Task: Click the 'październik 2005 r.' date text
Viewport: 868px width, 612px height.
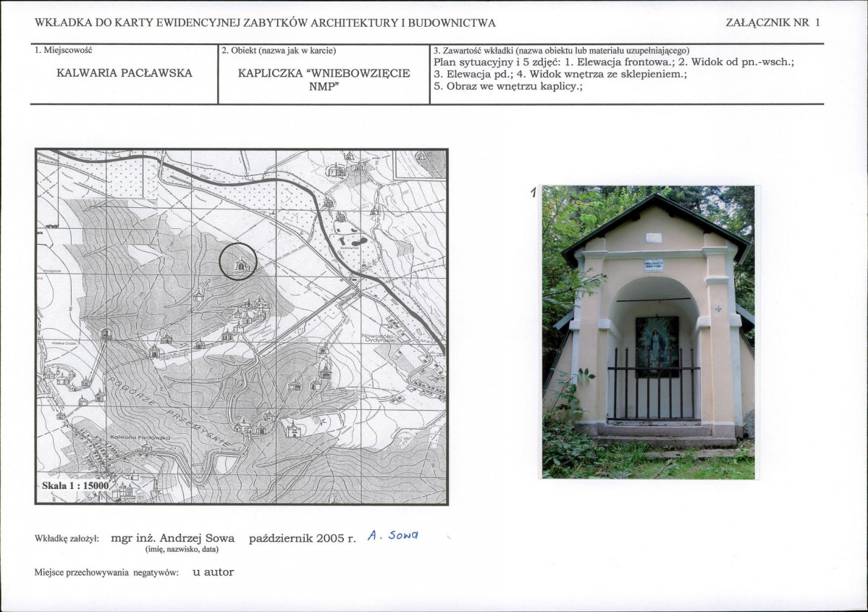Action: coord(302,539)
